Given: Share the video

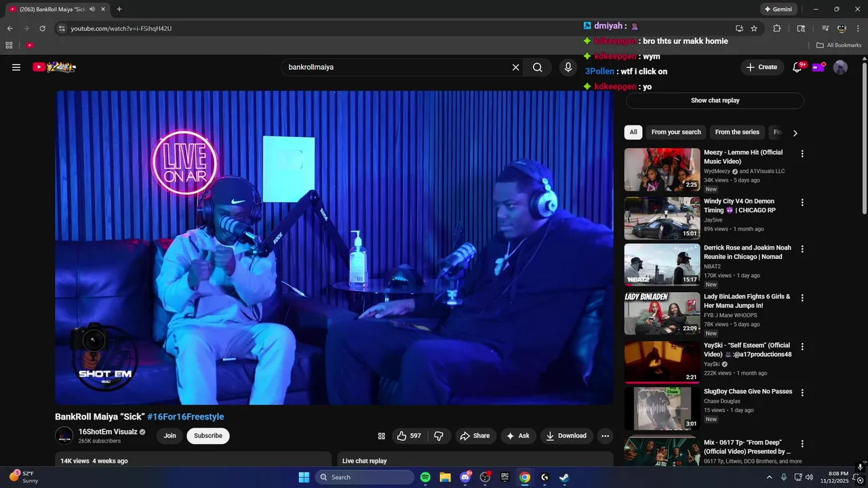Looking at the screenshot, I should 475,436.
